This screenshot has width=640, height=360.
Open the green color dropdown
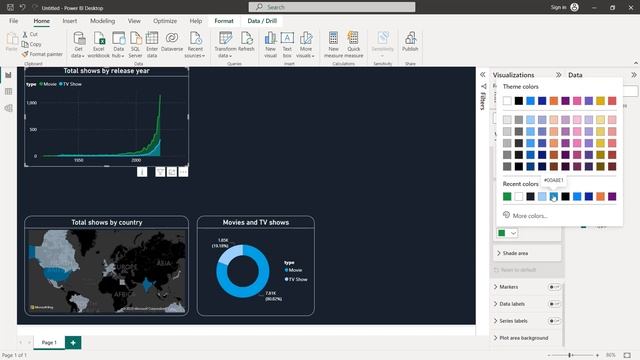click(507, 233)
